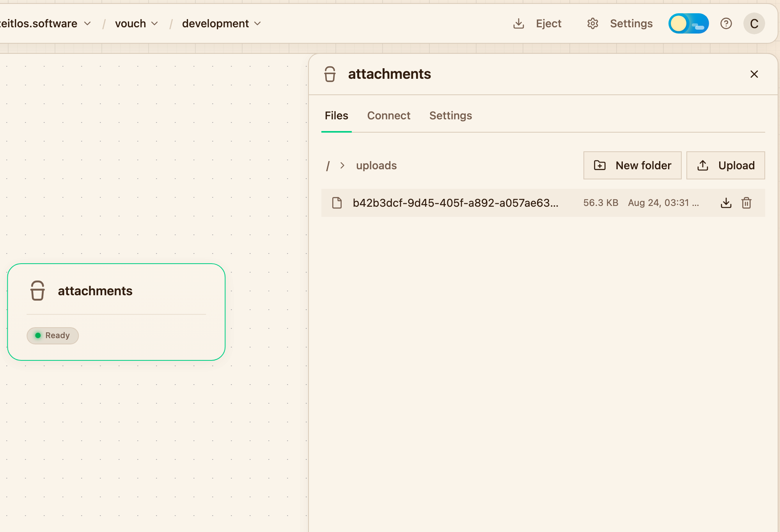Click the Upload button
Viewport: 780px width, 532px height.
(x=725, y=165)
